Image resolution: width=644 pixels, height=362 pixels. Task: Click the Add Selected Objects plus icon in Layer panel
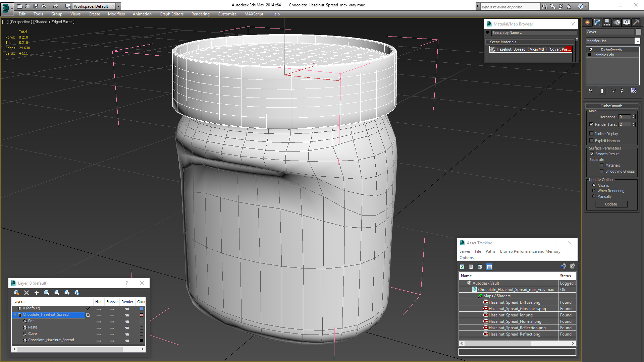click(x=37, y=293)
